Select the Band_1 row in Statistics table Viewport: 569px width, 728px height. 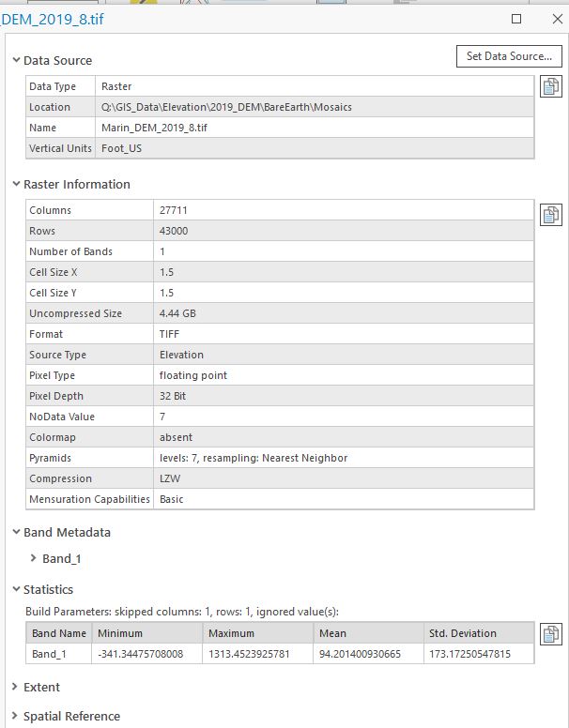coord(58,654)
